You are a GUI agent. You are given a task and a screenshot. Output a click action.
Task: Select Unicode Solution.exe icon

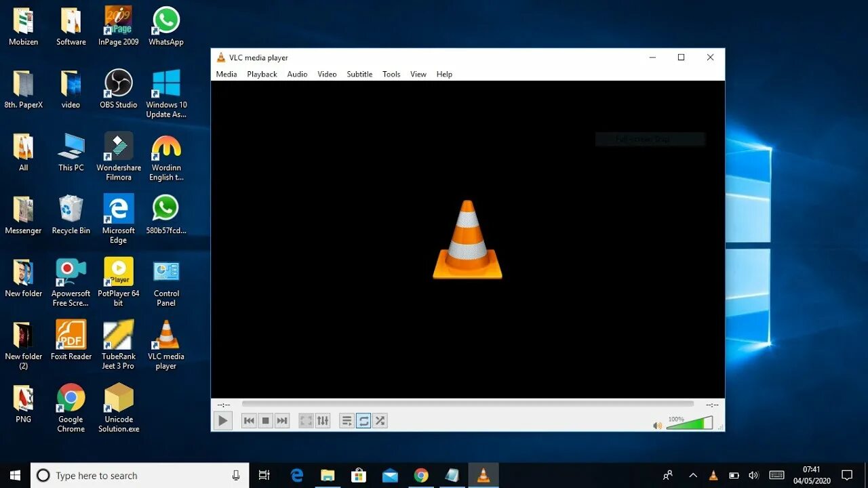[x=119, y=409]
